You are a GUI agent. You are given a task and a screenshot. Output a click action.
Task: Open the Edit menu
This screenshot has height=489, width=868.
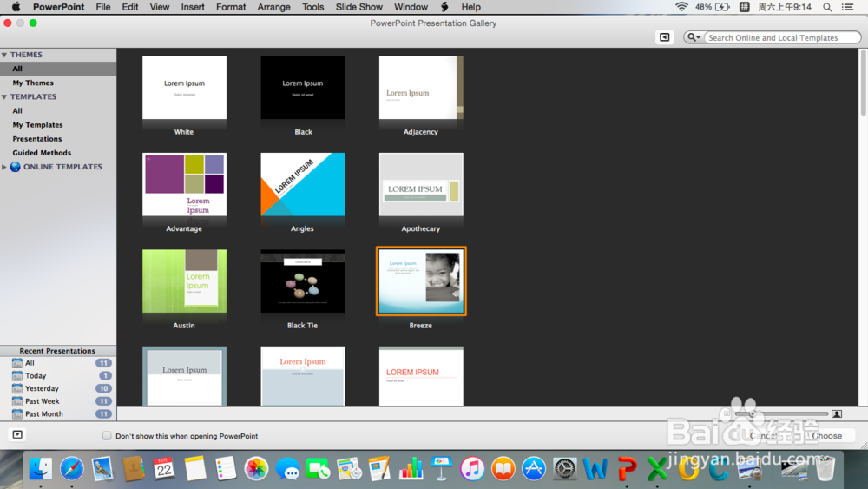[130, 7]
